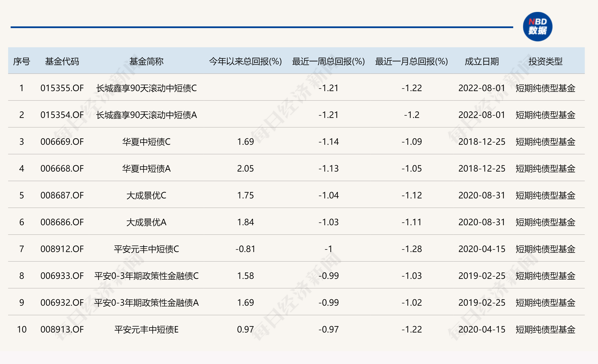This screenshot has height=364, width=598.
Task: Click year-to-date value 1.58
Action: click(x=245, y=276)
